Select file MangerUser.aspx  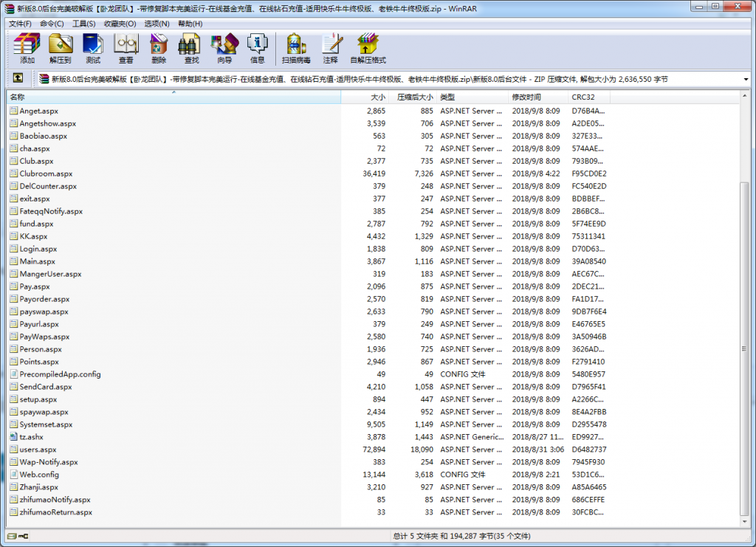tap(51, 274)
